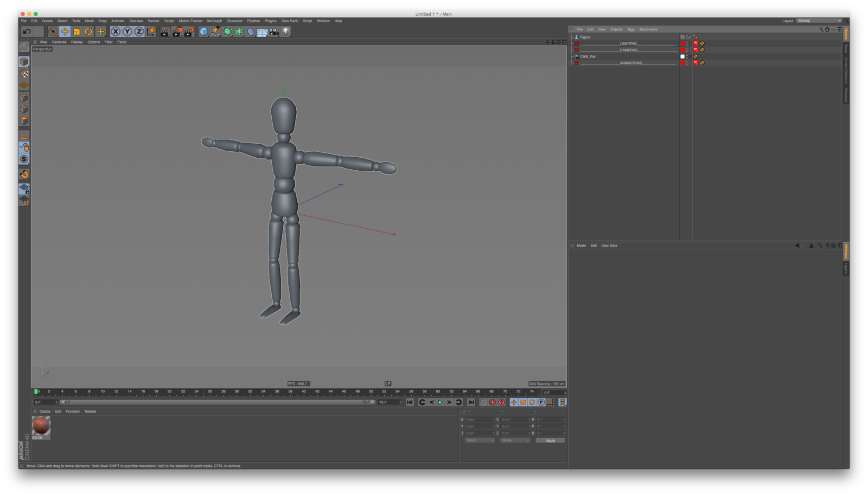Open the Cube primitive tool
868x495 pixels.
coord(204,31)
